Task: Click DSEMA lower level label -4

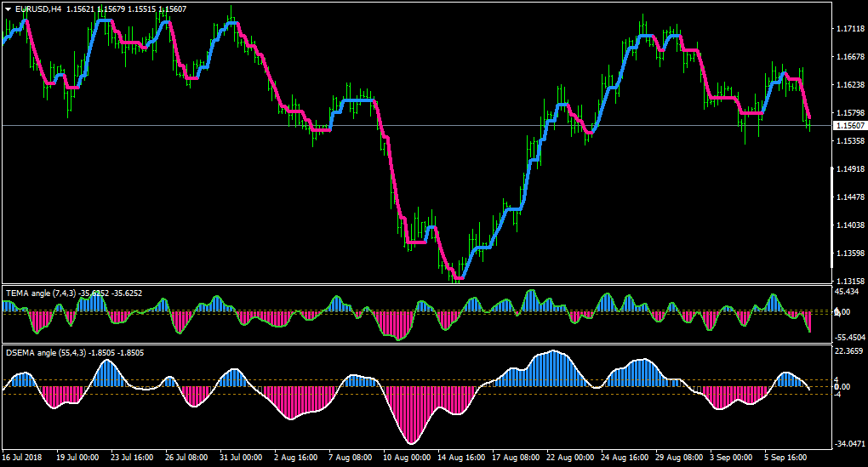Action: (838, 394)
